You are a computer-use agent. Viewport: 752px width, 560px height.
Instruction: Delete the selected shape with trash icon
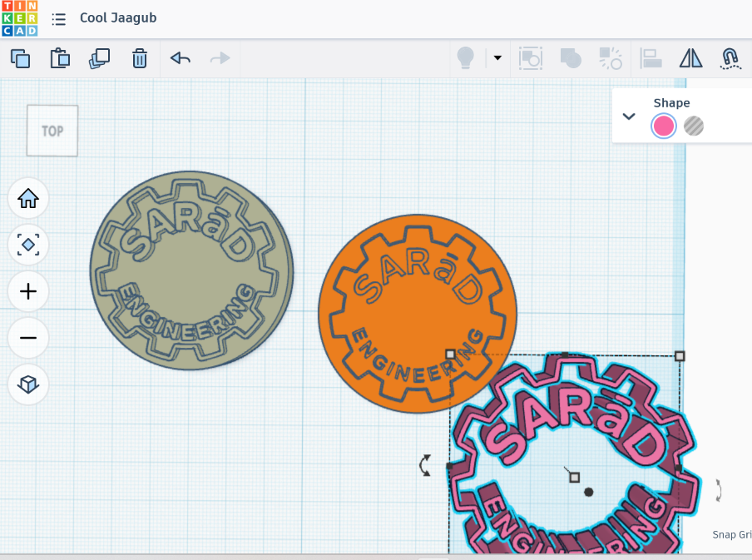[x=140, y=58]
